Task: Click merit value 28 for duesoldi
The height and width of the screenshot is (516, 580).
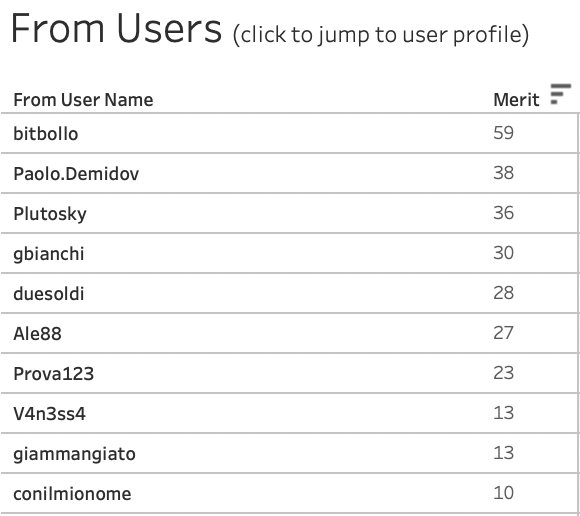Action: 503,293
